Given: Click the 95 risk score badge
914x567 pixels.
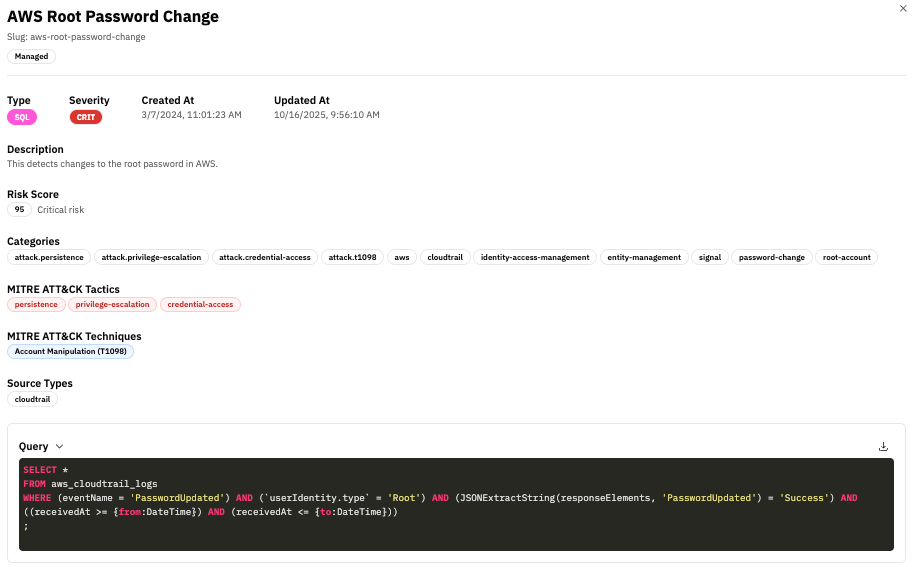Looking at the screenshot, I should pyautogui.click(x=19, y=210).
